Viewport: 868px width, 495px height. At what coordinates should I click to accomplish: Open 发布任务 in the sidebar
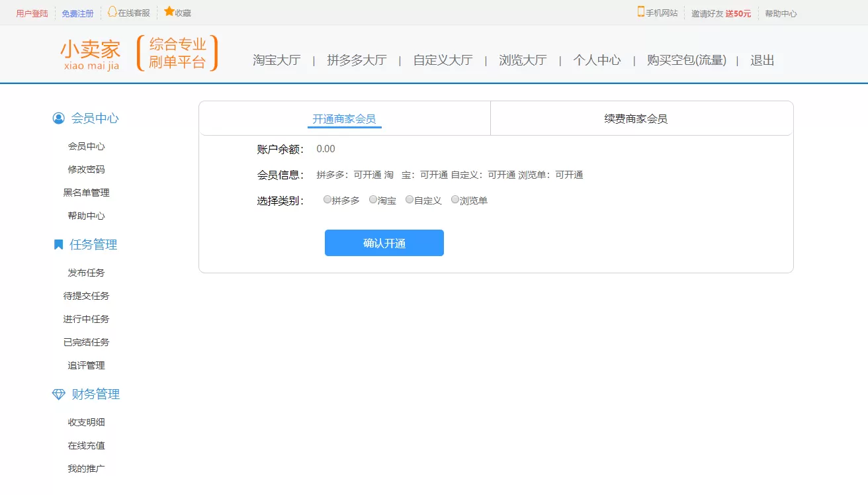[86, 273]
